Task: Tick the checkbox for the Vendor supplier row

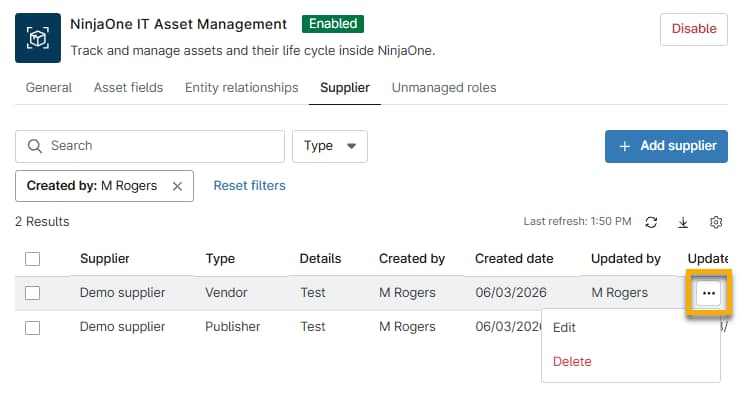Action: [33, 293]
